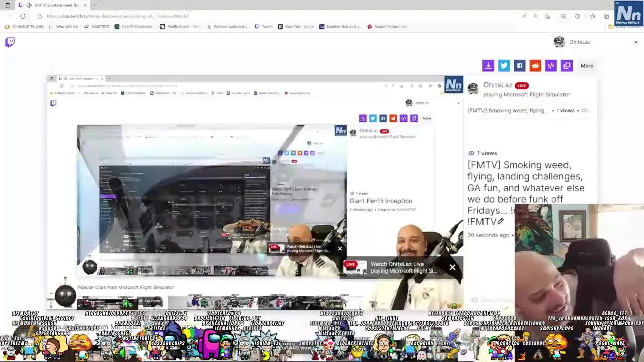Open the SCAMBAIT PLUGIN bookmark
This screenshot has width=644, height=362.
24,27
